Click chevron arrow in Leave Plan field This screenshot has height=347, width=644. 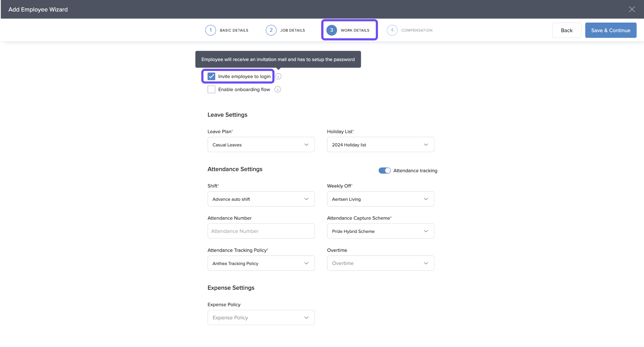tap(306, 145)
